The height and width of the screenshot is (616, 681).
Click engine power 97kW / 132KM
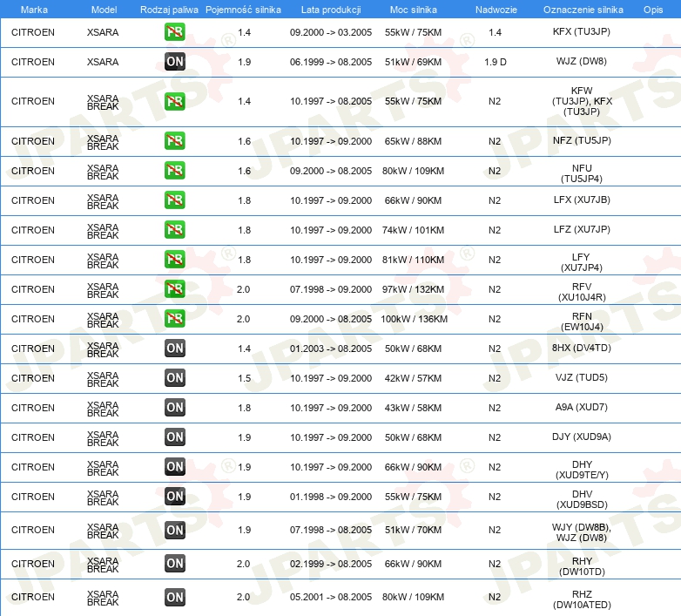413,289
